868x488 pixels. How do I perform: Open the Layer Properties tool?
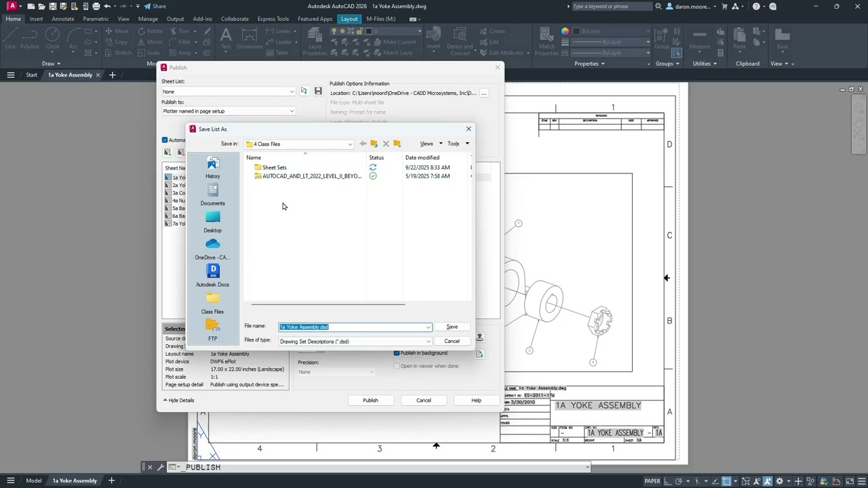click(x=315, y=42)
